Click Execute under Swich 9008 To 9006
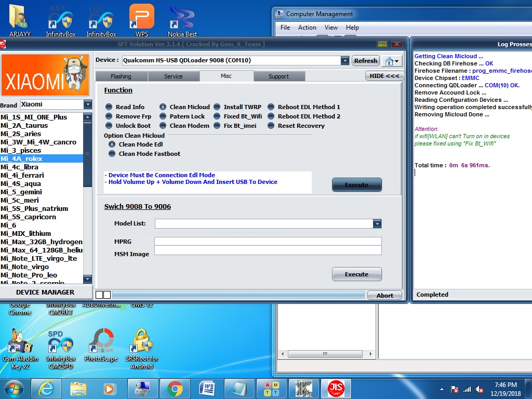 356,274
